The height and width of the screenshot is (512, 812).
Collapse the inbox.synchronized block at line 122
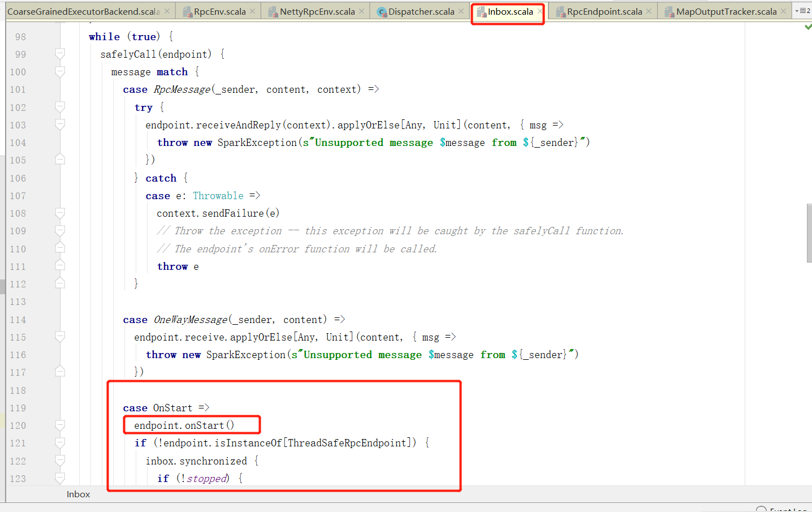tap(60, 461)
